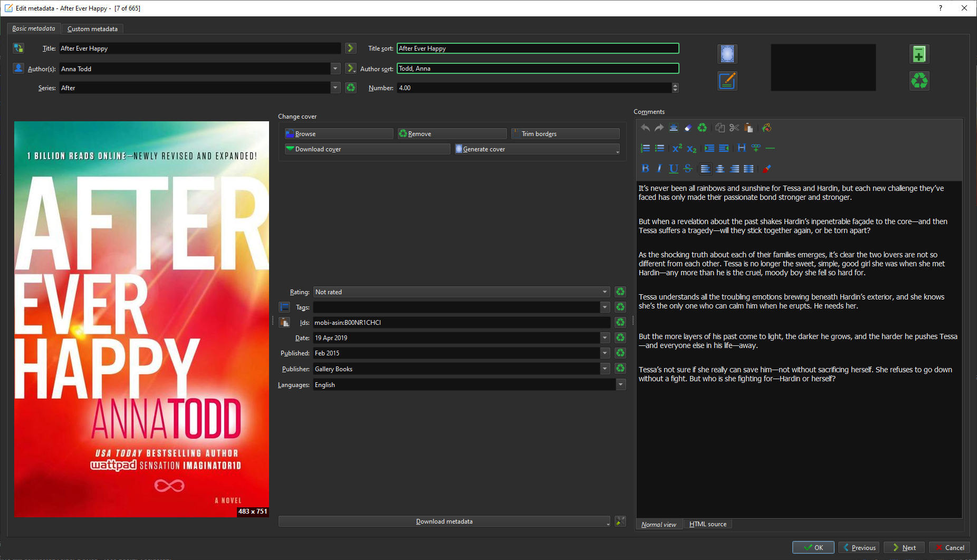The image size is (977, 560).
Task: Click the Download metadata button
Action: [x=444, y=522]
